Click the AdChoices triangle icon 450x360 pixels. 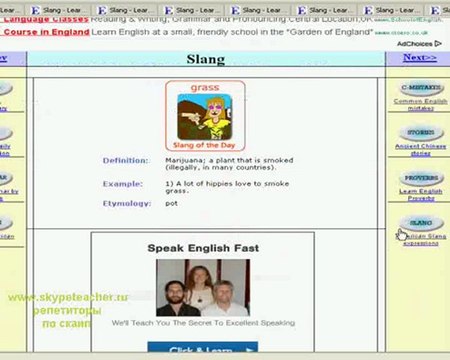click(438, 44)
